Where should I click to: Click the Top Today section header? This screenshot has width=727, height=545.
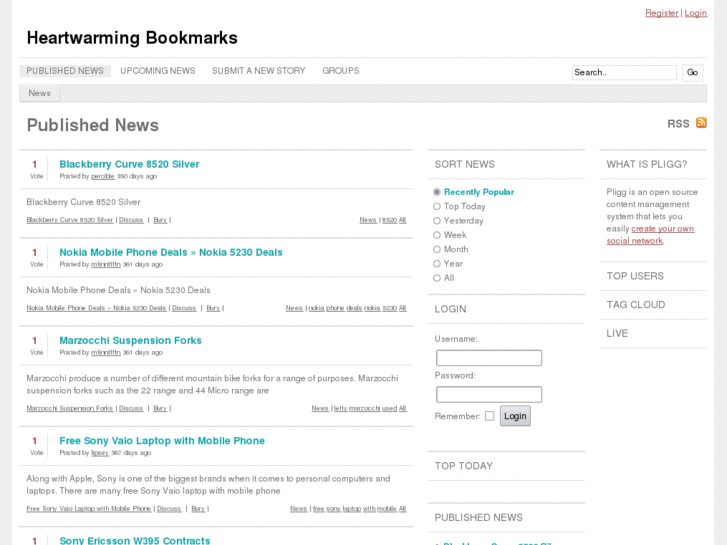(x=464, y=466)
